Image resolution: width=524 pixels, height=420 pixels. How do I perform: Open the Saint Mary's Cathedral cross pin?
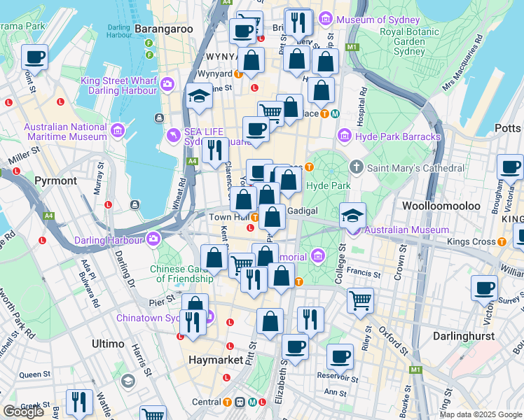(357, 167)
